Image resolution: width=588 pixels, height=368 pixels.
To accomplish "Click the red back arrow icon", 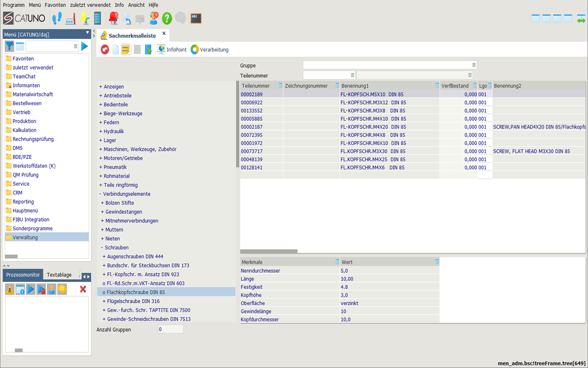I will 105,50.
